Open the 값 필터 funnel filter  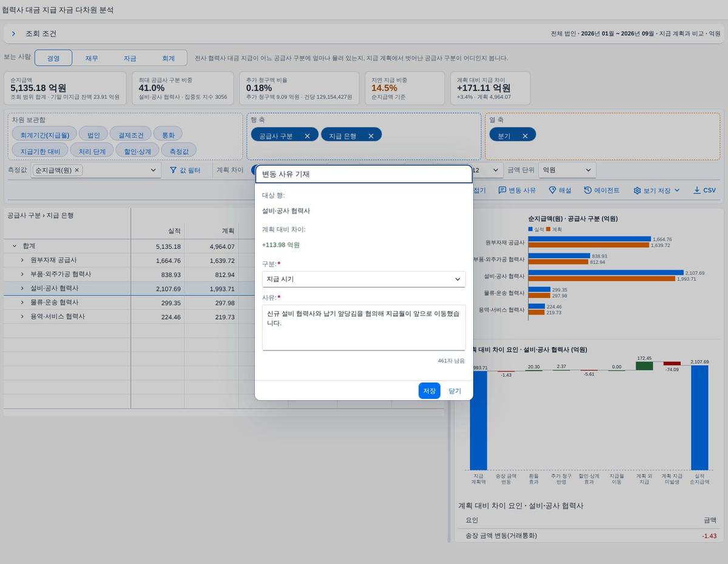(185, 170)
